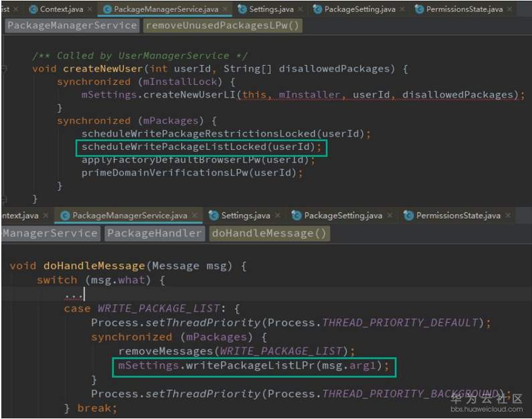
Task: Open PermissionsState.java tab in lower editor
Action: click(x=452, y=216)
